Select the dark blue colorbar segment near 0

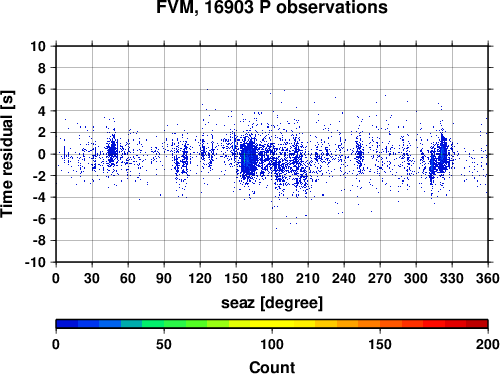[x=67, y=324]
